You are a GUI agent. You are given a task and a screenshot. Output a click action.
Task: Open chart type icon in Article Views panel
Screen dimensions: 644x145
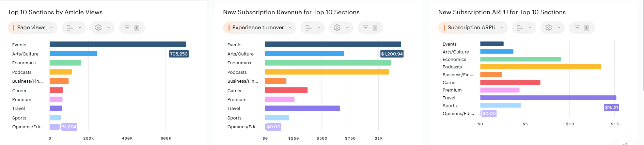(70, 28)
